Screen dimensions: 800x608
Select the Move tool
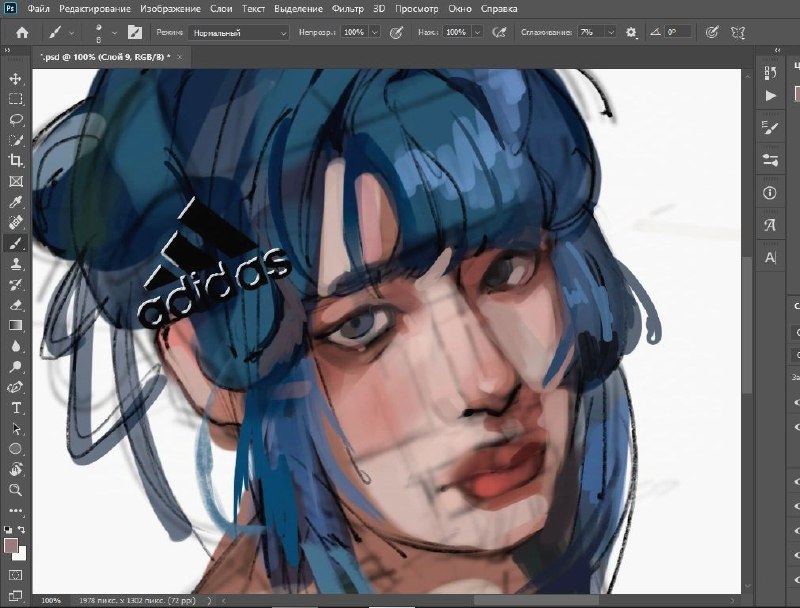coord(15,79)
